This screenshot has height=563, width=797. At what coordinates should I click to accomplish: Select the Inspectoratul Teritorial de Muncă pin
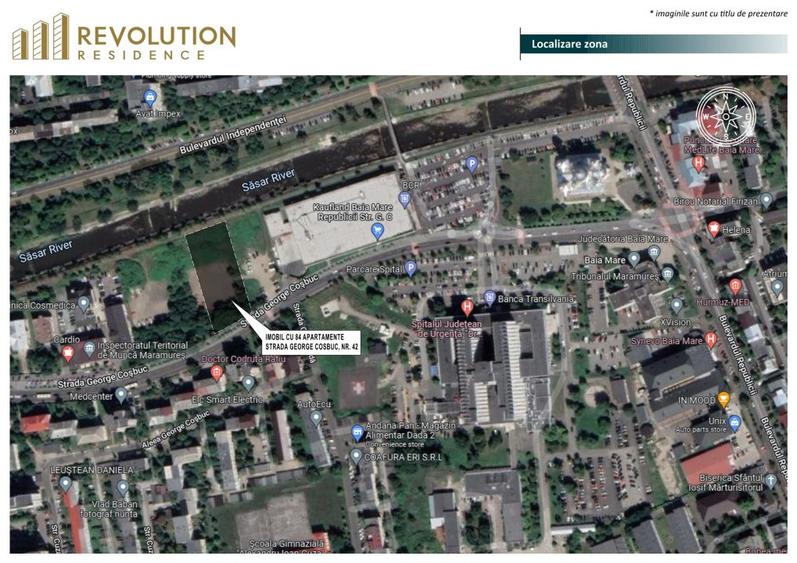pyautogui.click(x=89, y=349)
